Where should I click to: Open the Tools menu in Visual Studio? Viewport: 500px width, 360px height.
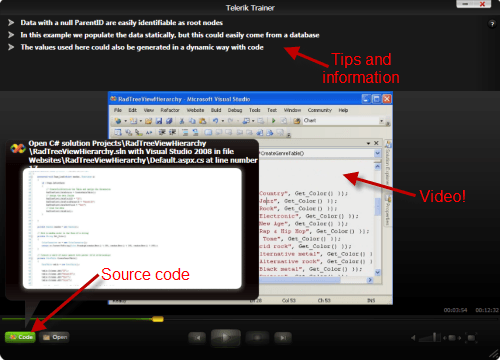[255, 110]
